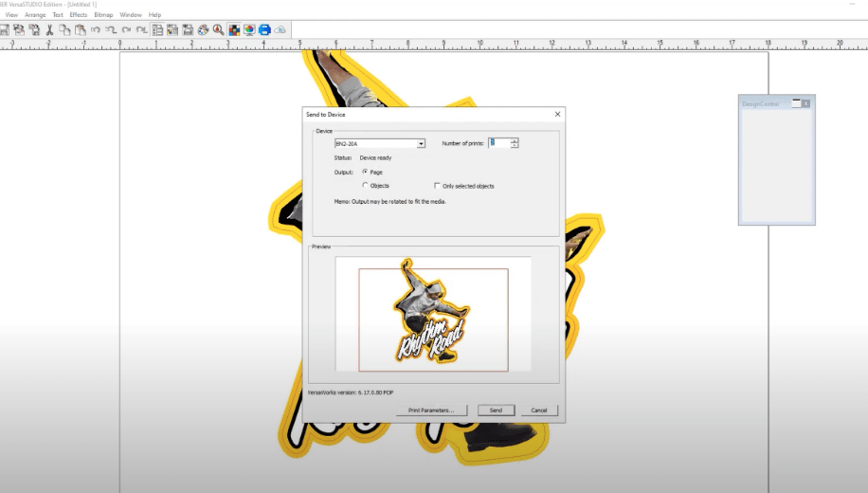
Task: Increase number of prints with up arrow
Action: pyautogui.click(x=515, y=140)
